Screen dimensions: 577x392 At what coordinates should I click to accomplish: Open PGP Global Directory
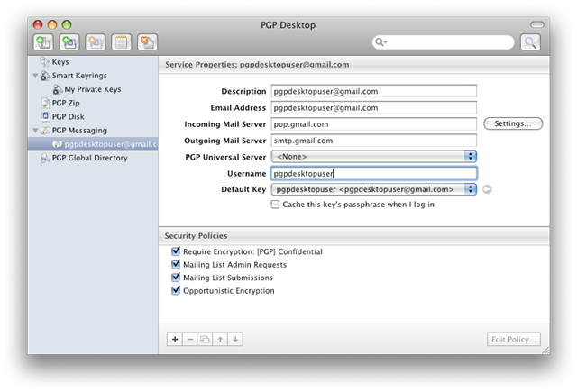click(x=90, y=158)
